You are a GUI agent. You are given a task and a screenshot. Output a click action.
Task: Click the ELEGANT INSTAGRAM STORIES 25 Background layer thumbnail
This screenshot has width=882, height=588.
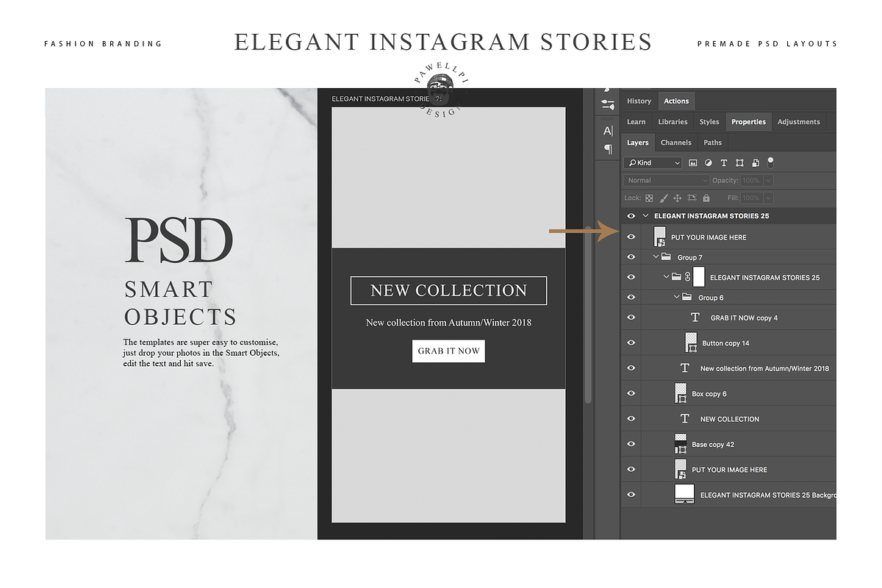pyautogui.click(x=684, y=494)
